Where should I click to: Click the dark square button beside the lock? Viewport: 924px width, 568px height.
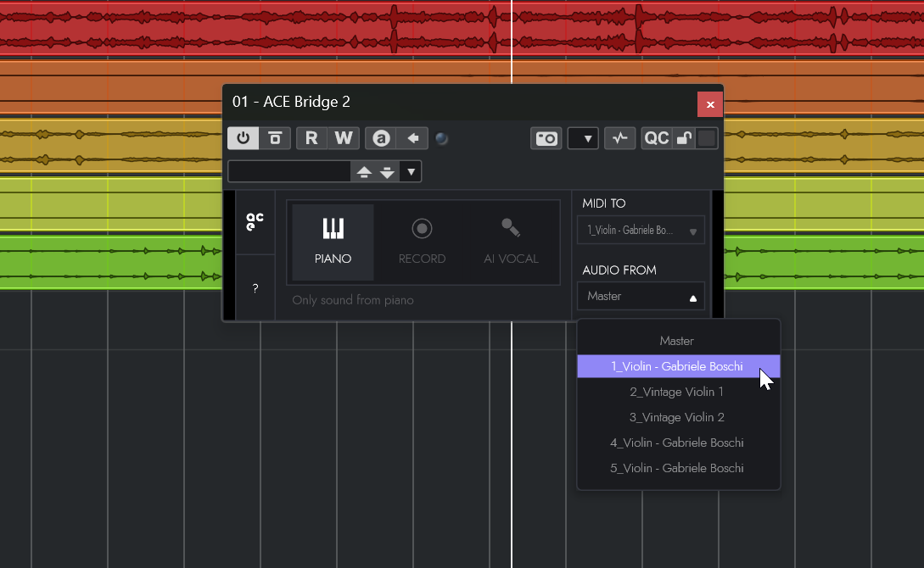pos(707,138)
